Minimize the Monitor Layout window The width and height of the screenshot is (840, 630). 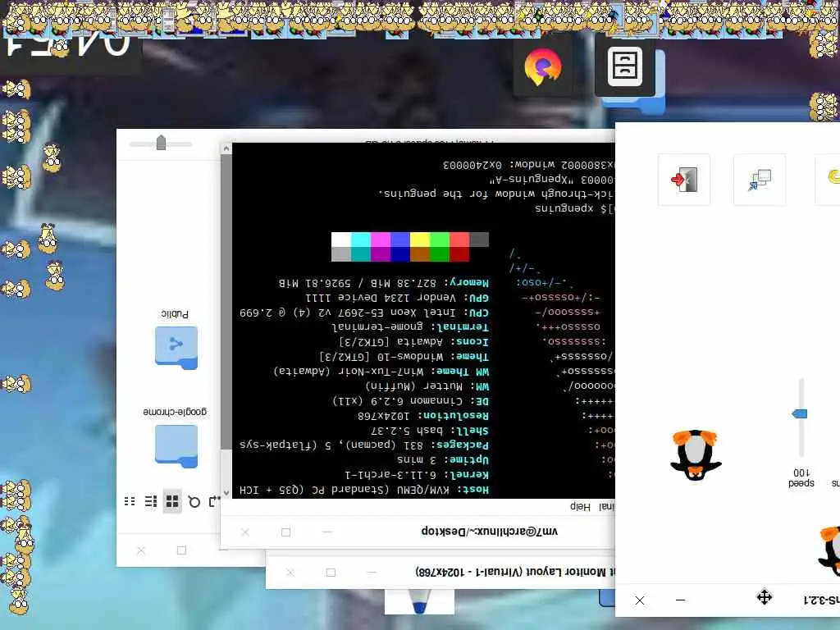[x=372, y=572]
